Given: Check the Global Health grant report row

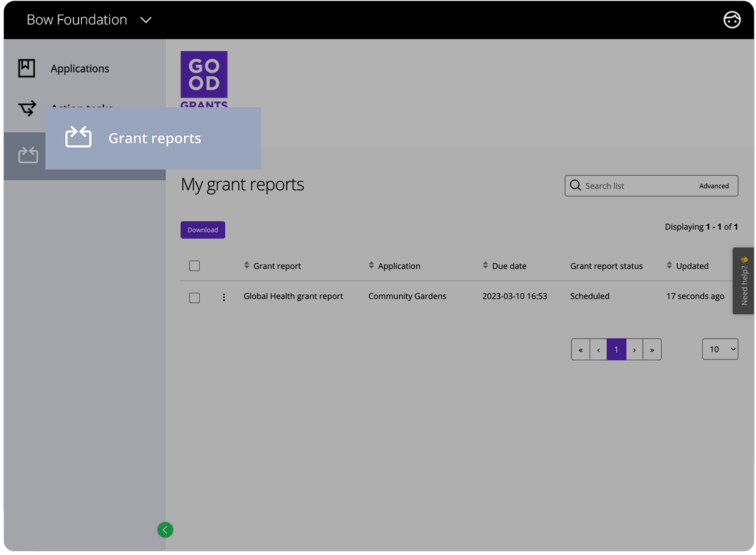Looking at the screenshot, I should click(194, 298).
